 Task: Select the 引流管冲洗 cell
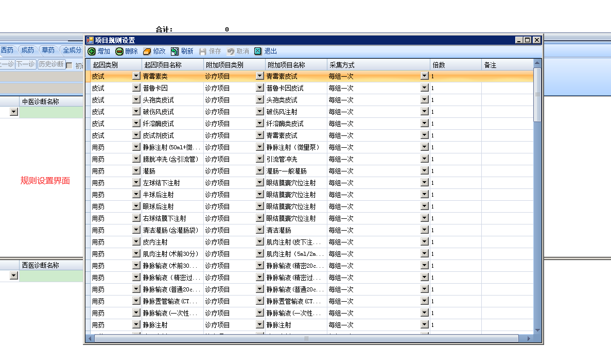296,159
